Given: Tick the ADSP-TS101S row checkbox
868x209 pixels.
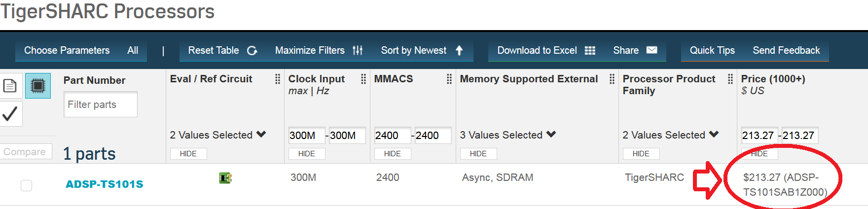Looking at the screenshot, I should [x=27, y=185].
